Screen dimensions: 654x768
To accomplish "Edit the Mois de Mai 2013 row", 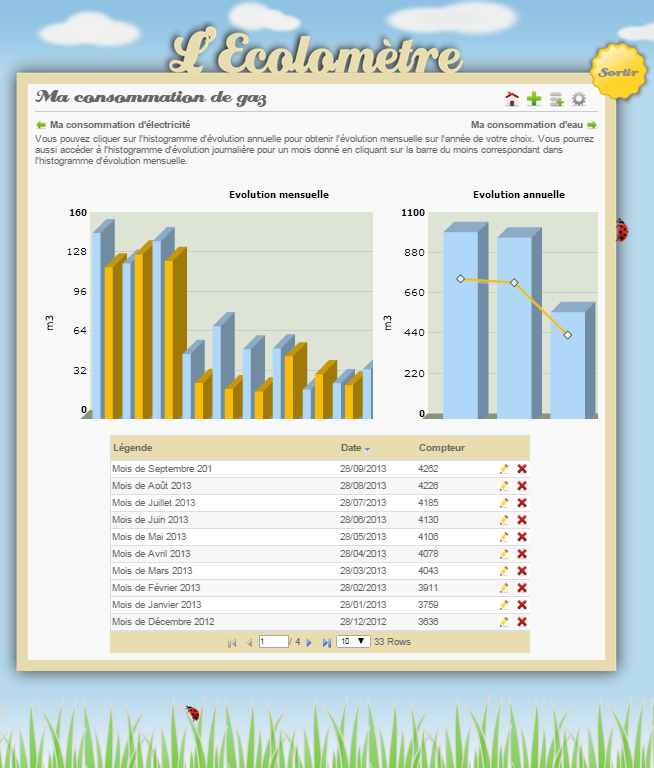I will coord(504,537).
